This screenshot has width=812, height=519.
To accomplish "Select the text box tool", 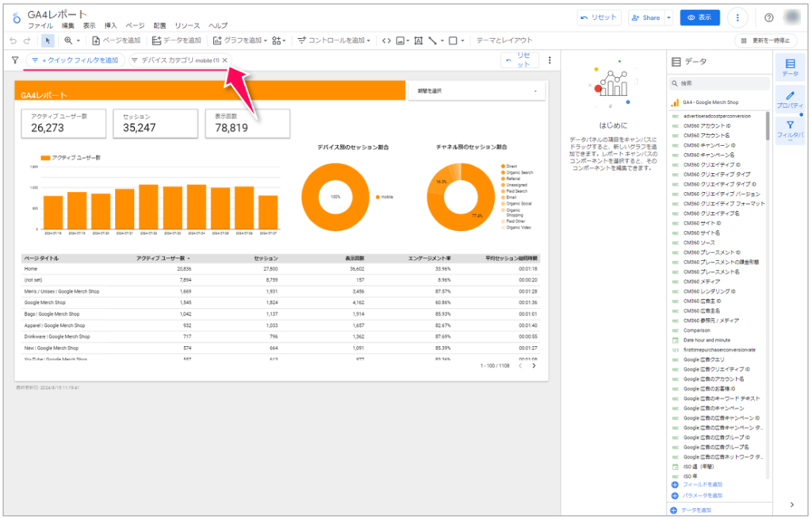I will [x=419, y=40].
